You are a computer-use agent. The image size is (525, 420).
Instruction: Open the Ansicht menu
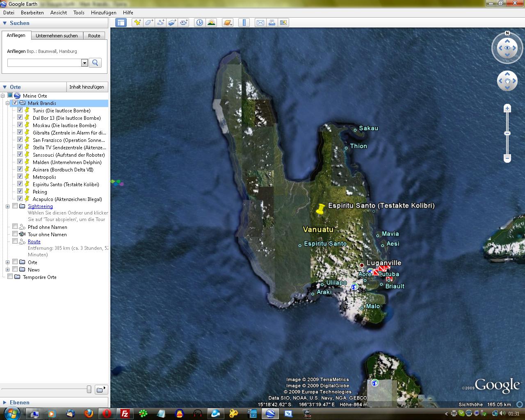tap(59, 13)
